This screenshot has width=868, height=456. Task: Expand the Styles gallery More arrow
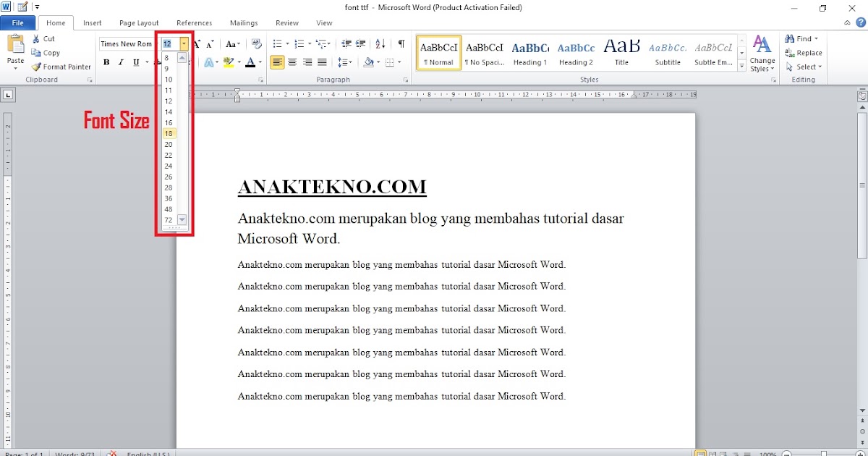742,66
